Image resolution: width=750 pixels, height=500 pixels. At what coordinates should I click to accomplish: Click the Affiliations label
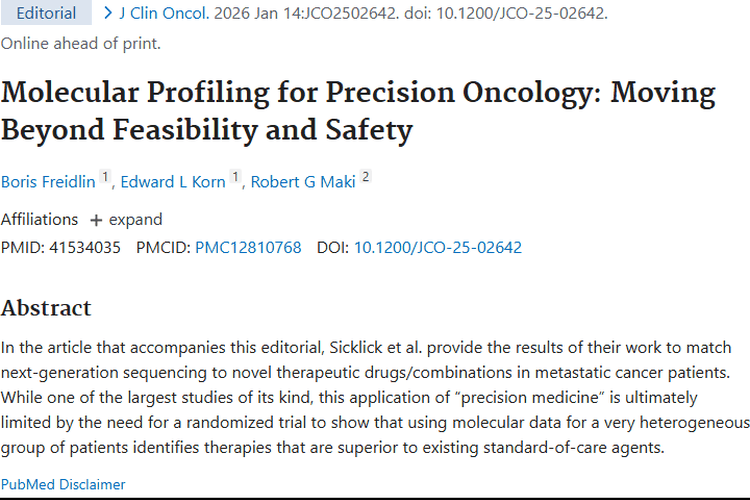[39, 220]
